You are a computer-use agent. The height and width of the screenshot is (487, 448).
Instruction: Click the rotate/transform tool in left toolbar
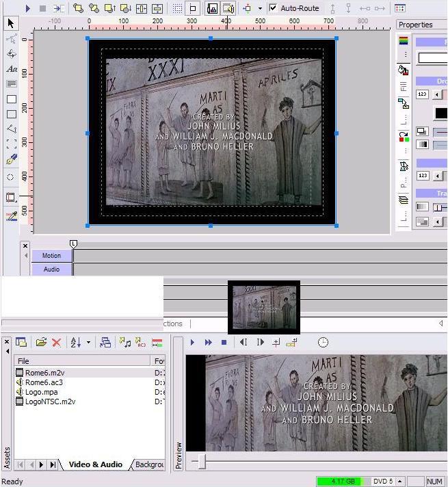pos(12,54)
